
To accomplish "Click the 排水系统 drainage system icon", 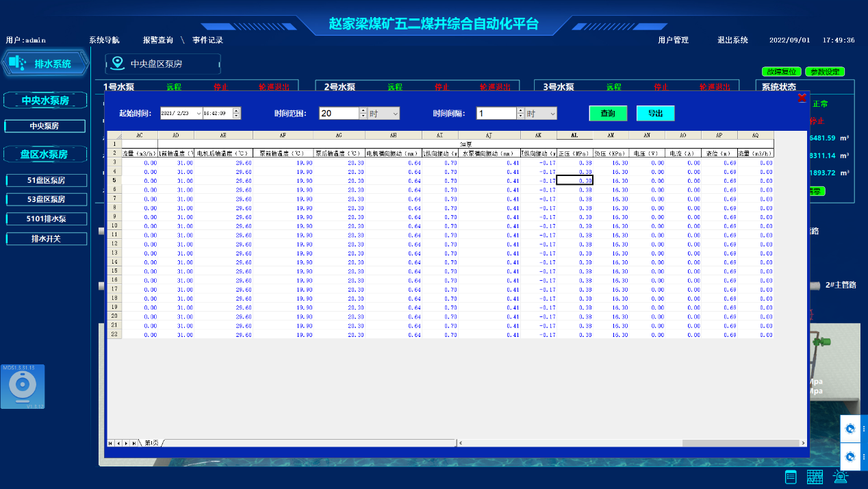I will pyautogui.click(x=16, y=64).
